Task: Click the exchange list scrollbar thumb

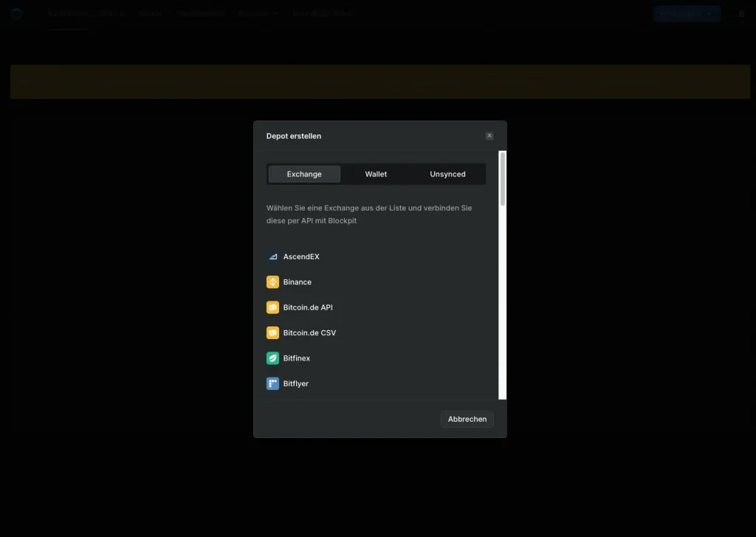Action: [x=503, y=178]
